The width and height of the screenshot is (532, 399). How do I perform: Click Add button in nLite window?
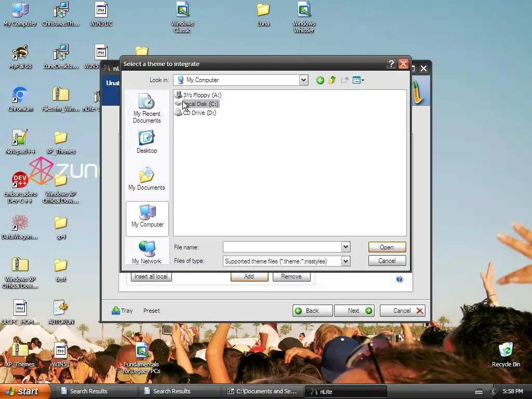pyautogui.click(x=249, y=276)
